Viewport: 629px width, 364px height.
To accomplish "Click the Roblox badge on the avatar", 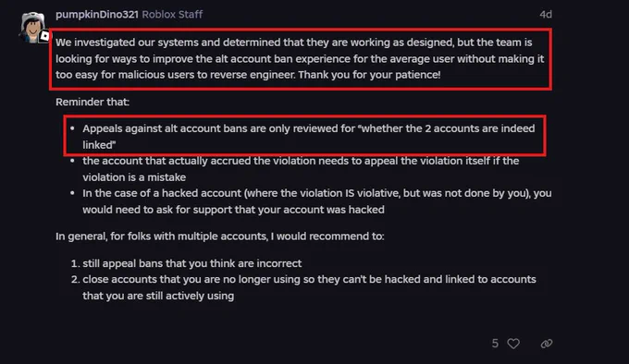I will pyautogui.click(x=44, y=36).
